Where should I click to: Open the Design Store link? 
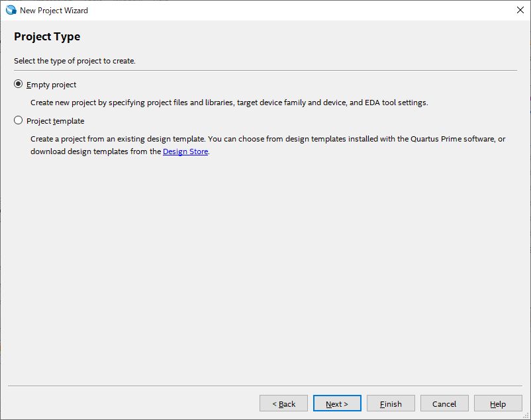(x=185, y=151)
